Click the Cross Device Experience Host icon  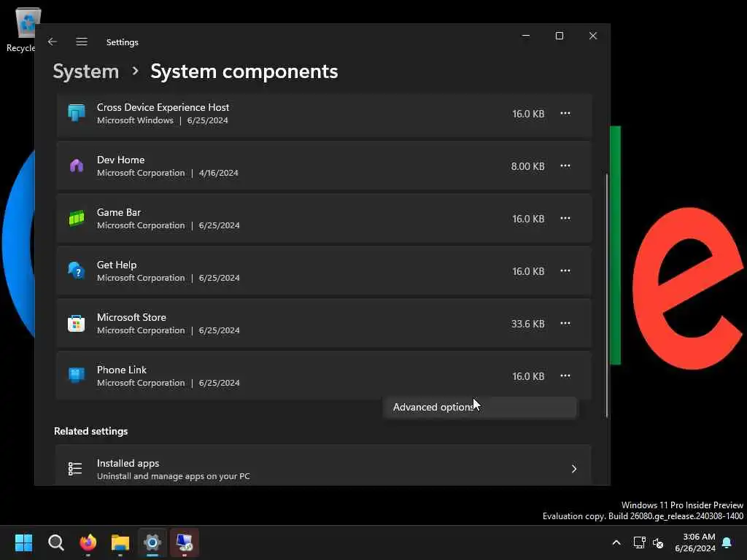coord(76,113)
